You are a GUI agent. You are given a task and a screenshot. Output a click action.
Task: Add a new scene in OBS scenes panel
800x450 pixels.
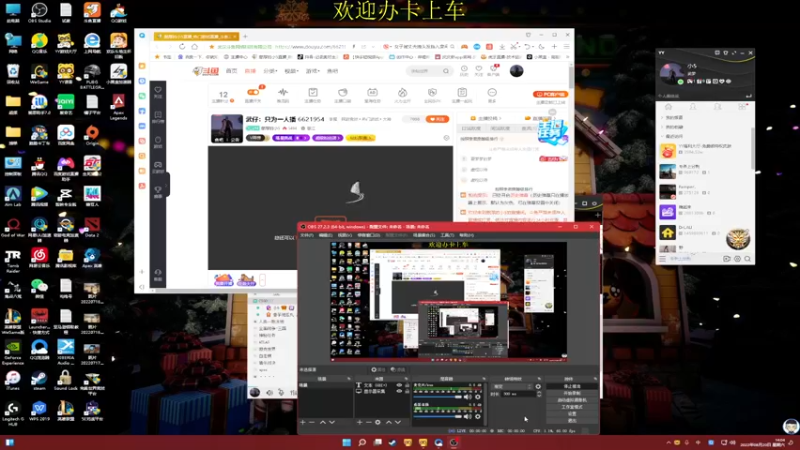pyautogui.click(x=303, y=422)
